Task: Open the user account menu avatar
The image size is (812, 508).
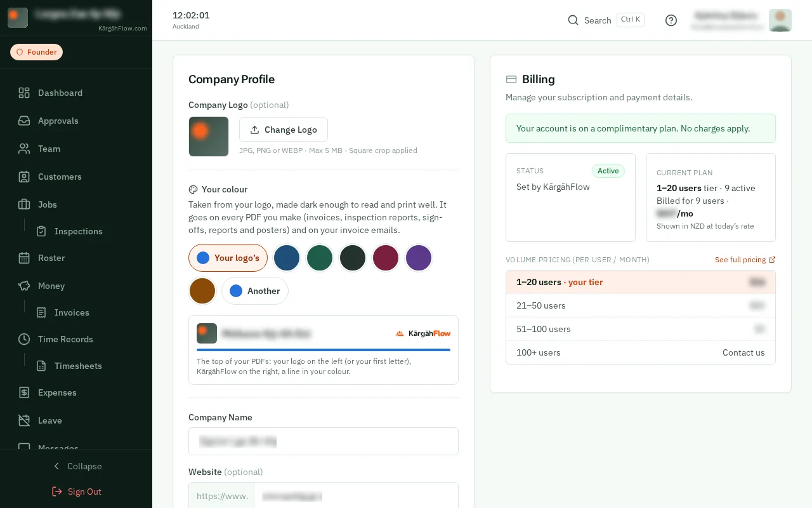Action: click(780, 20)
